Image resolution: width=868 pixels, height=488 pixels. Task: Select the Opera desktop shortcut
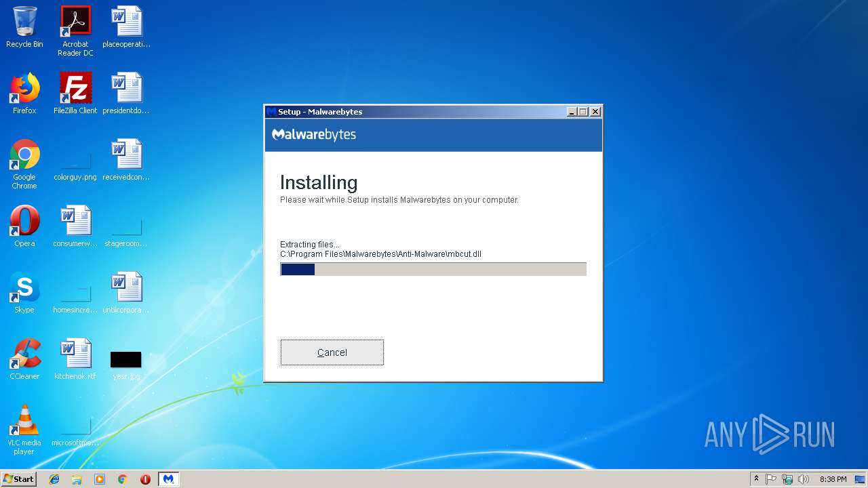(x=24, y=227)
